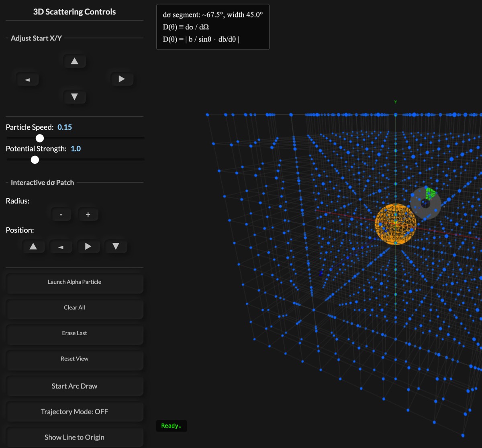Viewport: 482px width, 448px height.
Task: Move dσ patch position right
Action: pyautogui.click(x=88, y=246)
